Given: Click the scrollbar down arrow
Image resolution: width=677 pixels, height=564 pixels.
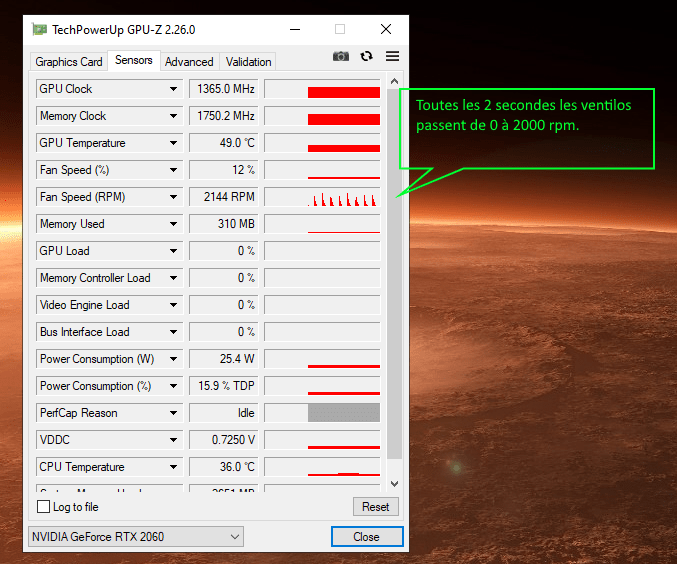Looking at the screenshot, I should [394, 484].
